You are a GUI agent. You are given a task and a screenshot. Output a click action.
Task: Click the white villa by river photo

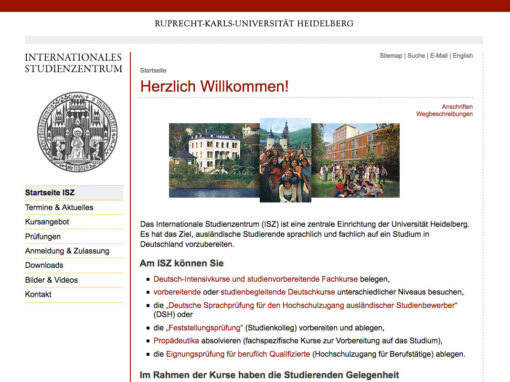[214, 160]
